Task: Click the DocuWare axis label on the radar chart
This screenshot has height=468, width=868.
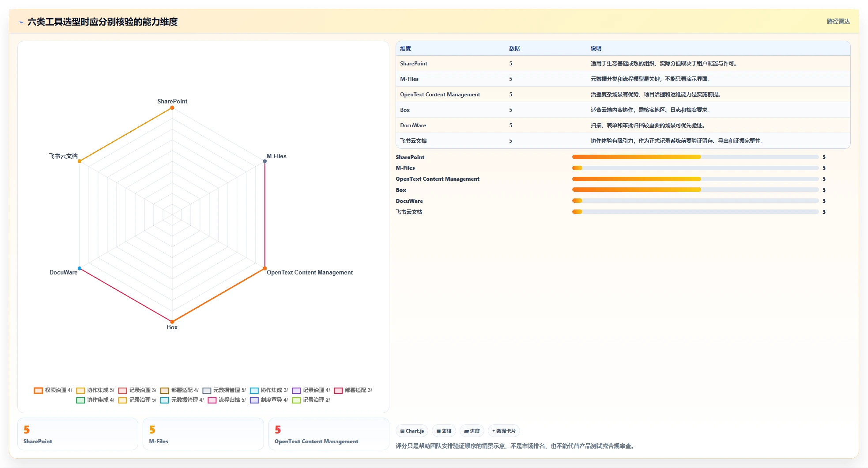Action: (x=64, y=272)
